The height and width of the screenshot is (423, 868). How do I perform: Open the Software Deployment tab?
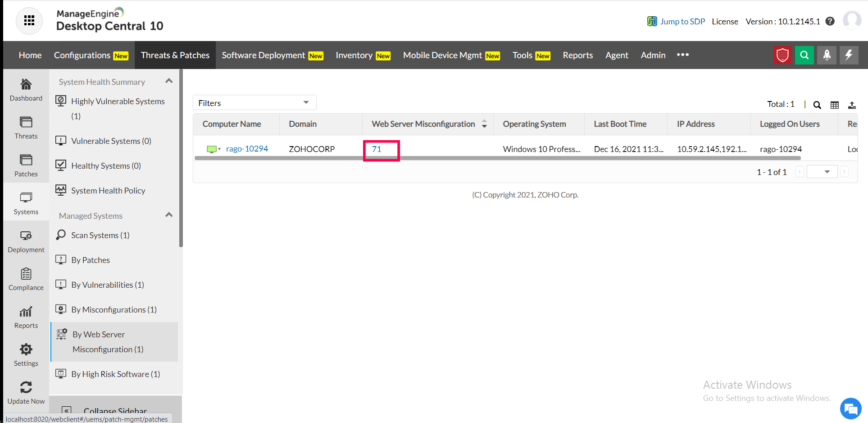(x=273, y=55)
